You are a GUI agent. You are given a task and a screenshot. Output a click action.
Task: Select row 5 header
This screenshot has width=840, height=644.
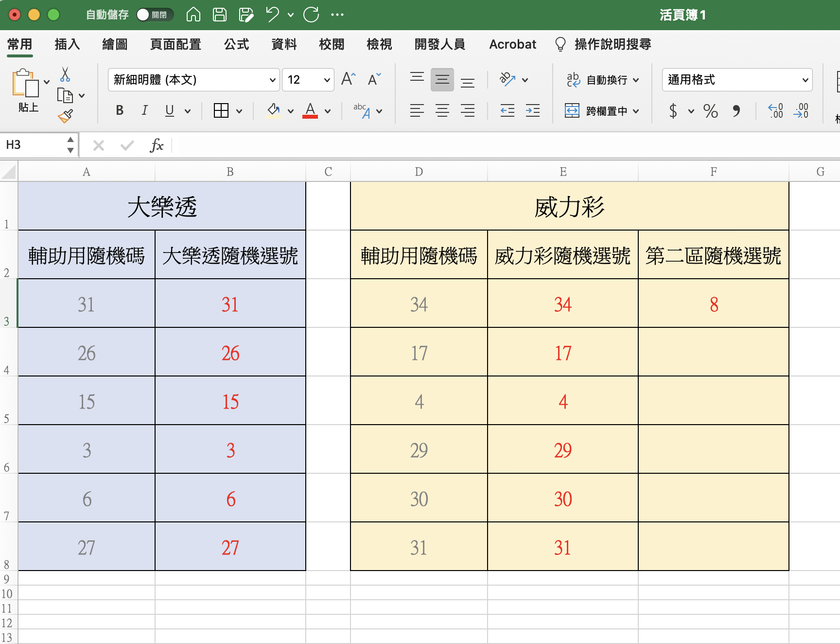(8, 400)
